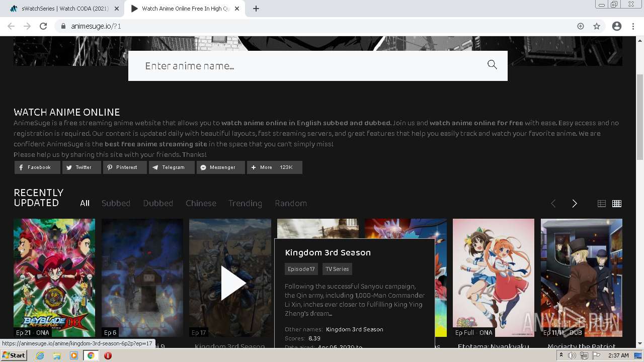Screen dimensions: 644x362
Task: Open File Explorer from taskbar
Action: point(57,355)
